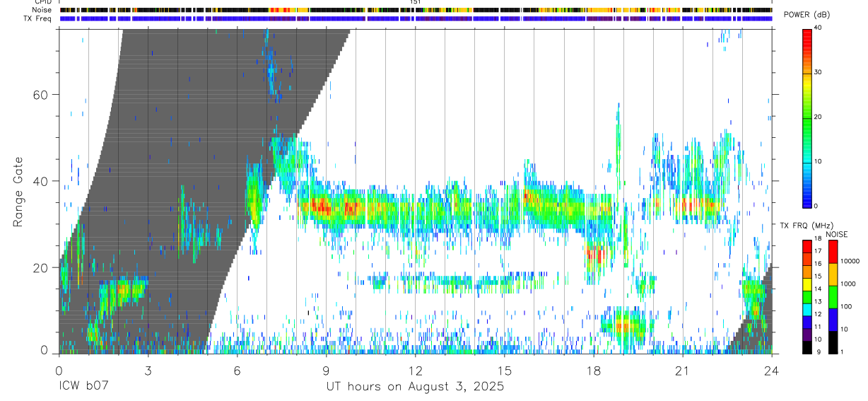Select the black noise swatch between 1 and 10

833,342
